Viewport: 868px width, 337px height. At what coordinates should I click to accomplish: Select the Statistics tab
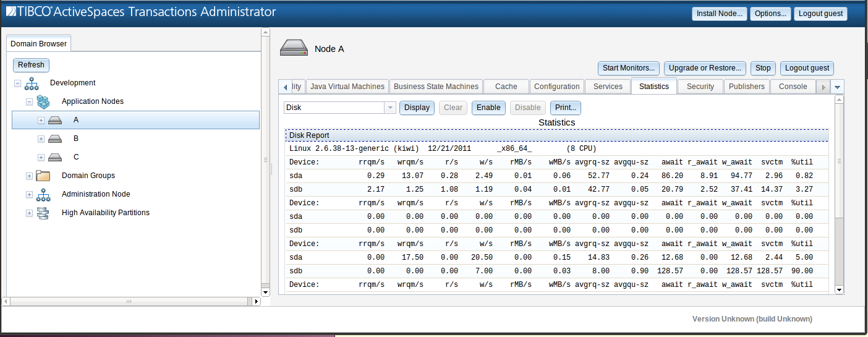(654, 87)
